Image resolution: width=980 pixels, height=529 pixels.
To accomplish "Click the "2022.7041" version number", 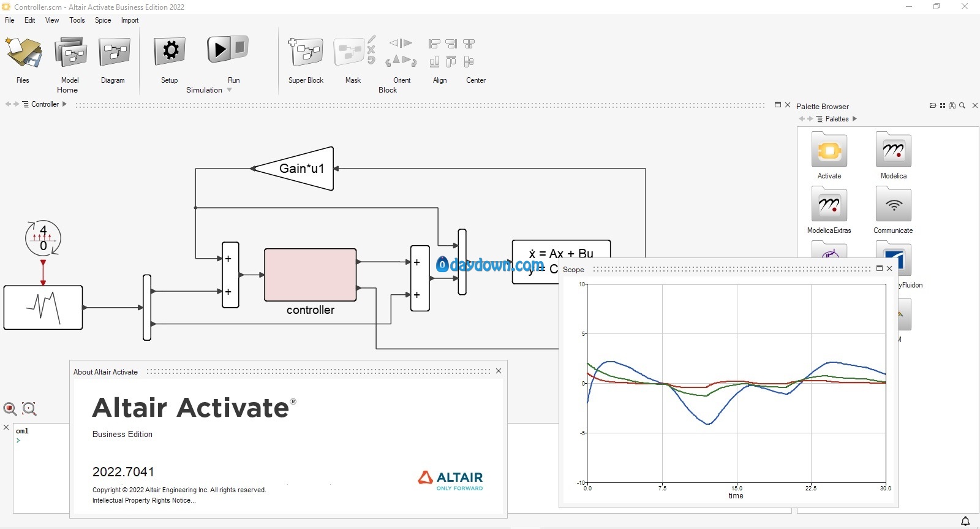I will click(x=123, y=472).
